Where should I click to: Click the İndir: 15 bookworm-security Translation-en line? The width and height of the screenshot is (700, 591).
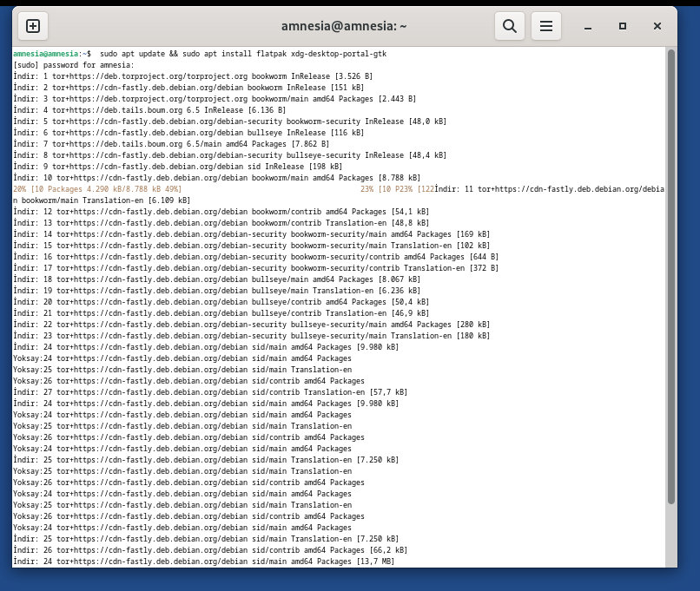pyautogui.click(x=251, y=246)
